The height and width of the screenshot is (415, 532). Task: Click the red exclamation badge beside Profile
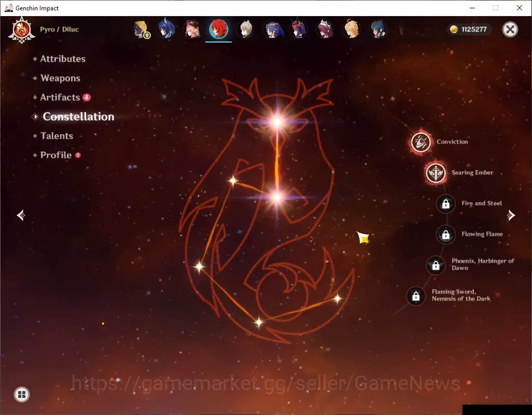point(78,155)
